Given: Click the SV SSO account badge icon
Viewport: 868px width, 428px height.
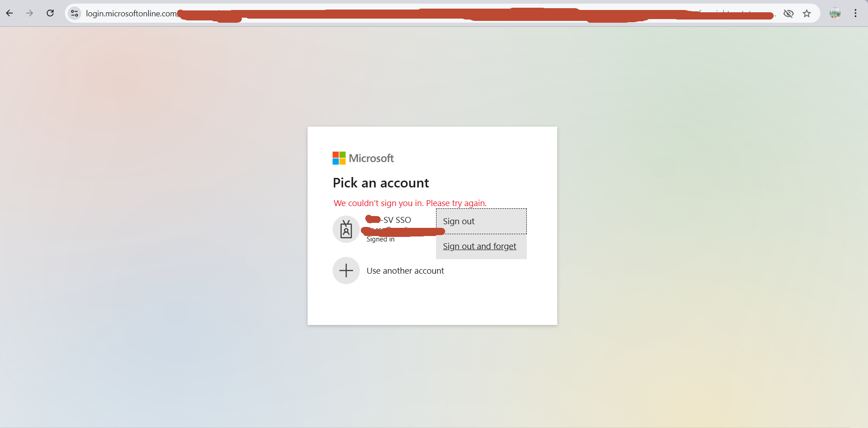Looking at the screenshot, I should (x=346, y=229).
